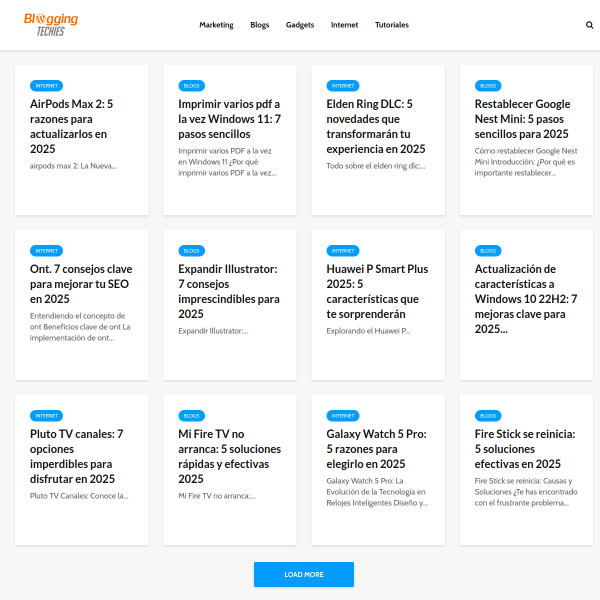Click excerpt 'Imprimir varios PDF a la vez en Windows 11 ¿Por qué imprimir varios PDF a la vez...'

point(227,162)
